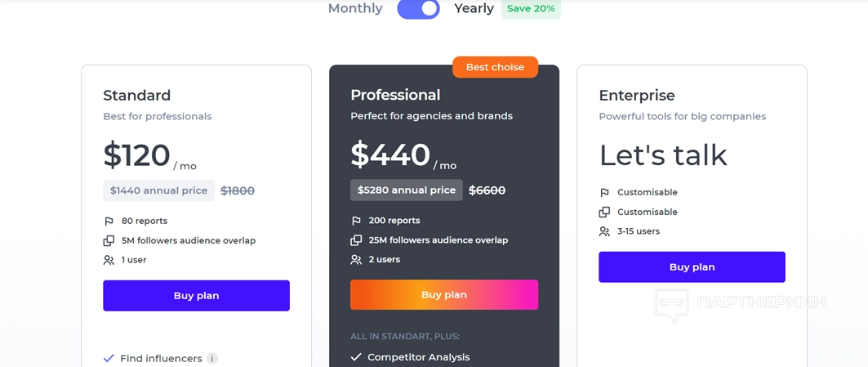Click the $1440 annual price tag
The height and width of the screenshot is (367, 868).
pos(158,190)
